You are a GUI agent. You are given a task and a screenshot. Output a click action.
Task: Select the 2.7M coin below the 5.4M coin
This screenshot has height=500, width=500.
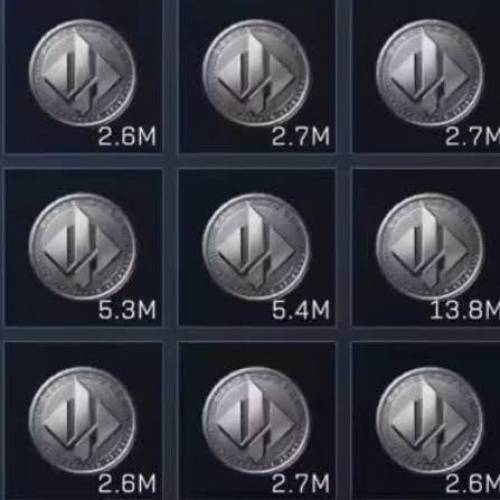tap(256, 420)
